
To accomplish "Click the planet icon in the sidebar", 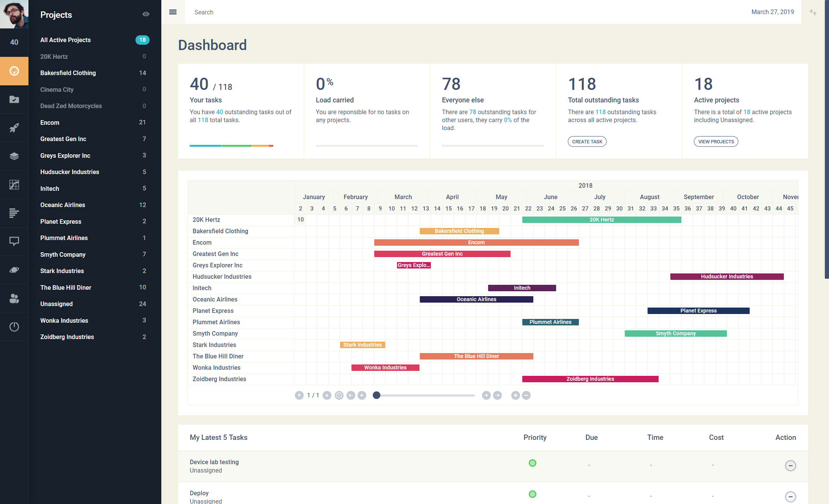I will point(14,270).
